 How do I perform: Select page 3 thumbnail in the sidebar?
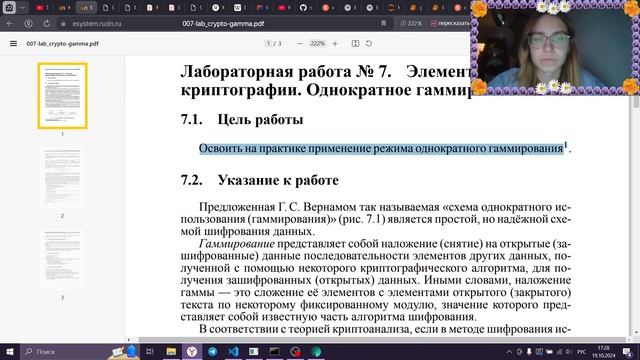(x=62, y=259)
